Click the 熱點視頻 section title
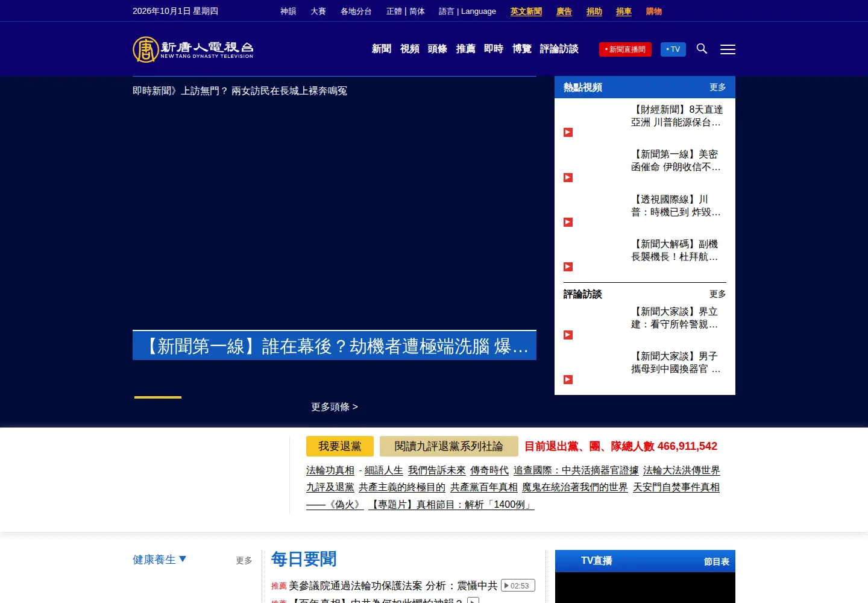The width and height of the screenshot is (868, 603). pos(583,87)
